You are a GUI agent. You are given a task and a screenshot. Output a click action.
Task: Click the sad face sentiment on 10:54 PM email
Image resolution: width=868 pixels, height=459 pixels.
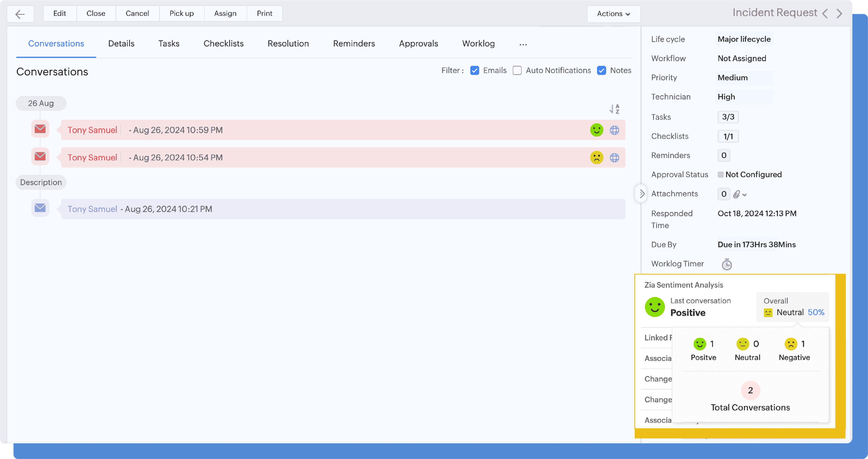point(596,157)
